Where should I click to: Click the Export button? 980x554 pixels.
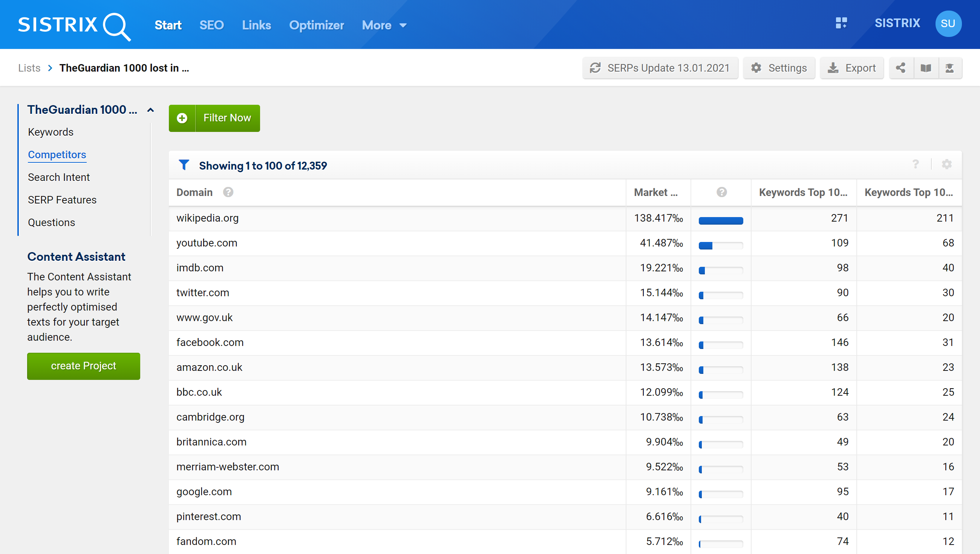[x=852, y=68]
